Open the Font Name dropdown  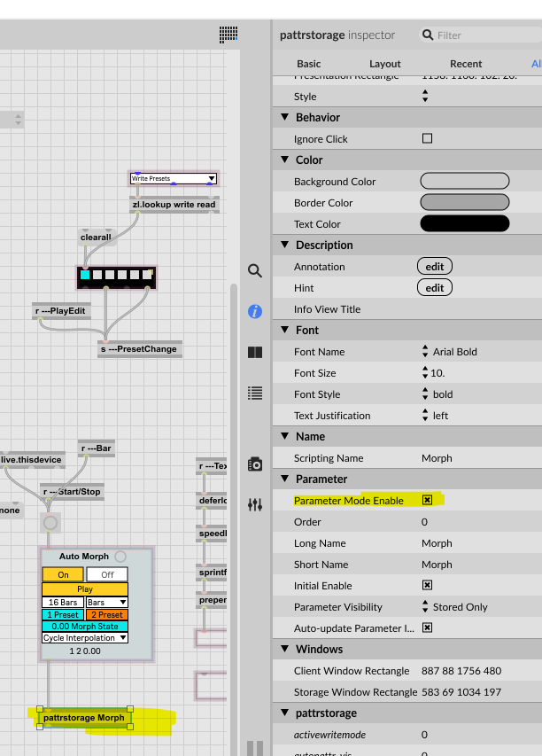click(x=426, y=352)
